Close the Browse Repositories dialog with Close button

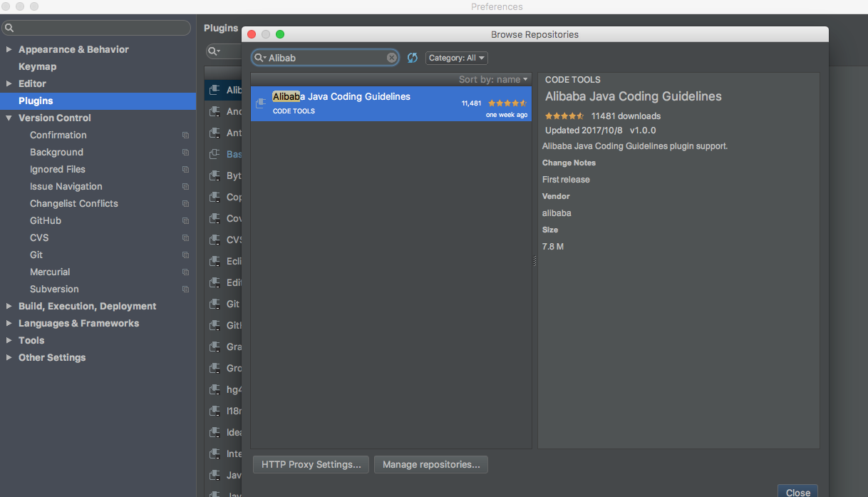[798, 492]
